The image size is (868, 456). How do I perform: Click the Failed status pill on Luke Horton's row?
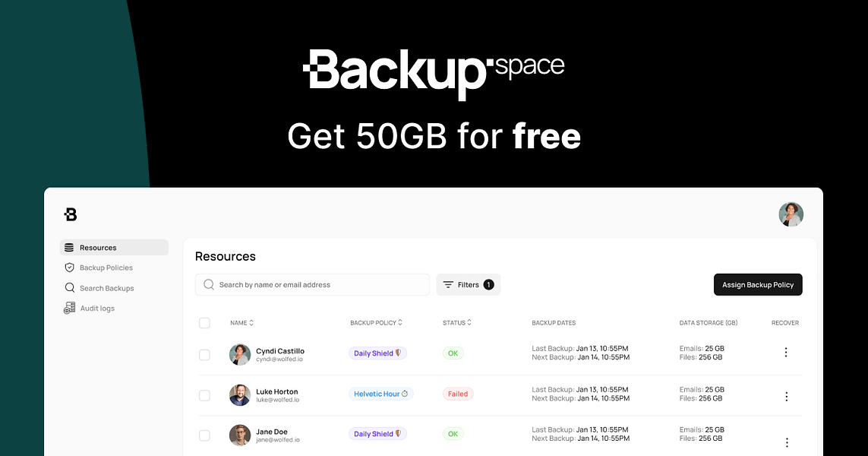457,394
